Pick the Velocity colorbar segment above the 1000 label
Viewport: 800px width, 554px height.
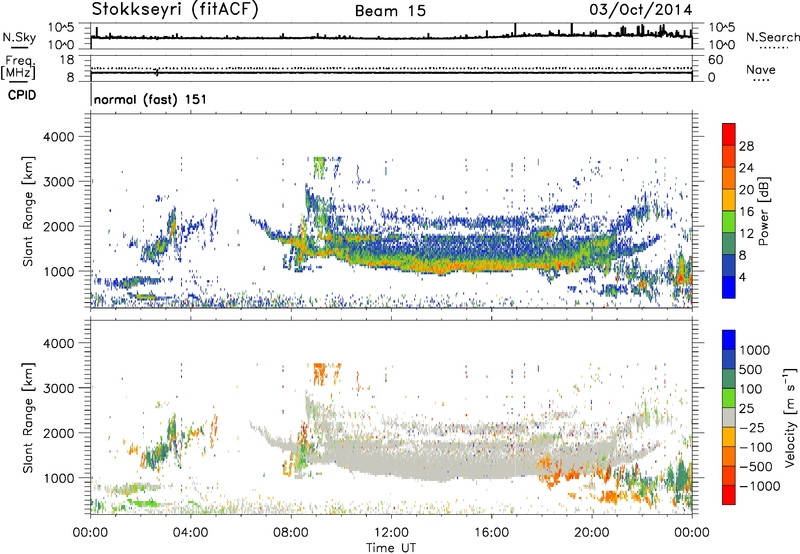(729, 340)
